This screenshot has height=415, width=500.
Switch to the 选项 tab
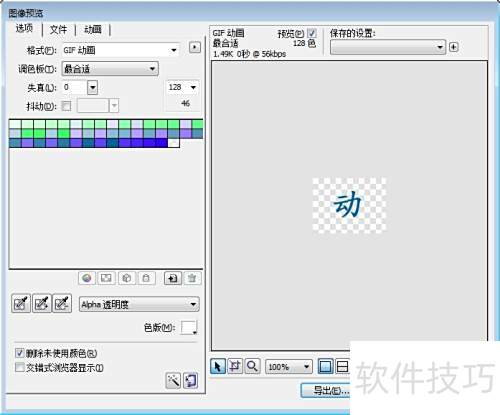tap(24, 29)
